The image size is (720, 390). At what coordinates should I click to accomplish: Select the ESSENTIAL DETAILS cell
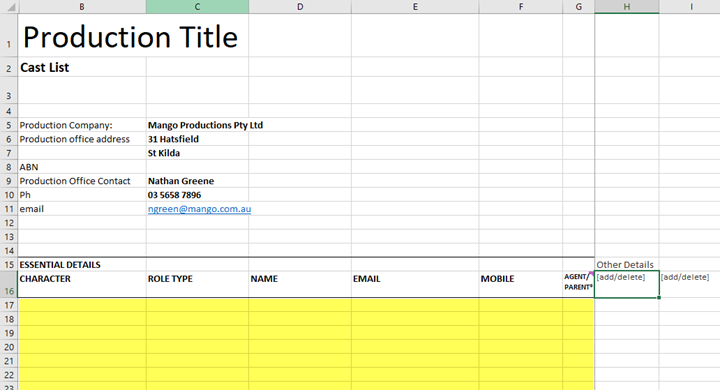tap(82, 265)
